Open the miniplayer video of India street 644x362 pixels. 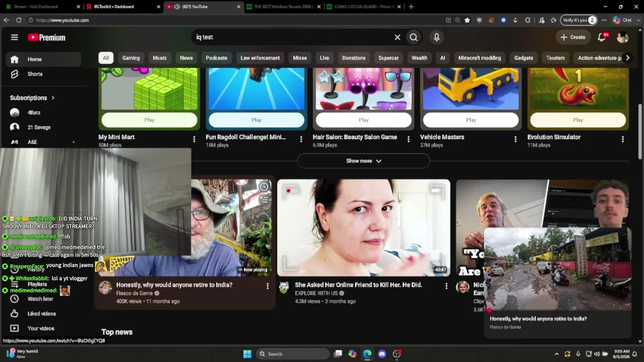coord(557,269)
